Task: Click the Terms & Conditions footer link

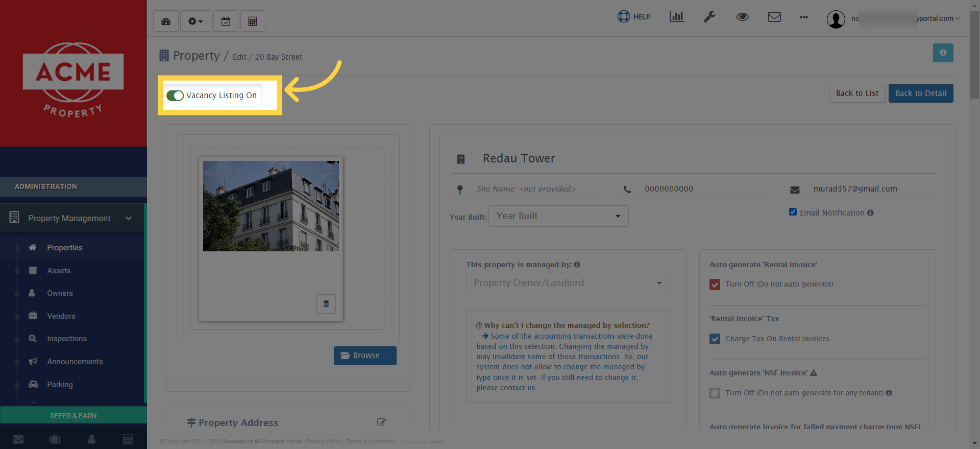Action: [371, 442]
